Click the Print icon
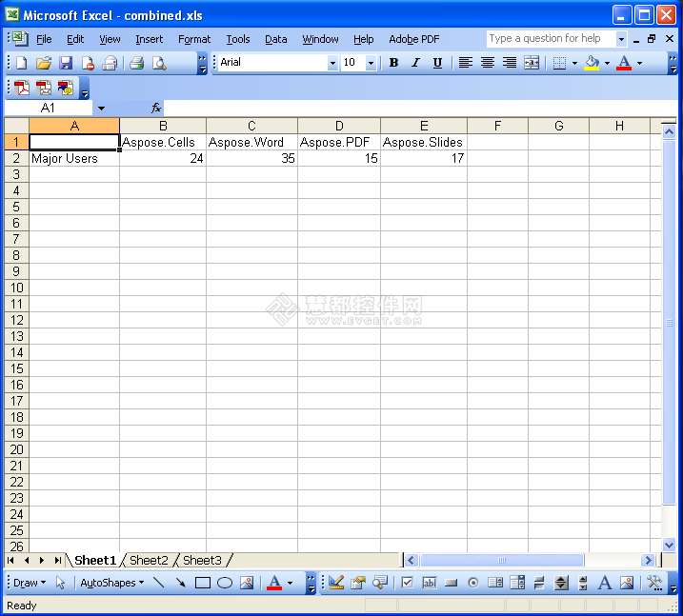The height and width of the screenshot is (616, 683). (136, 63)
